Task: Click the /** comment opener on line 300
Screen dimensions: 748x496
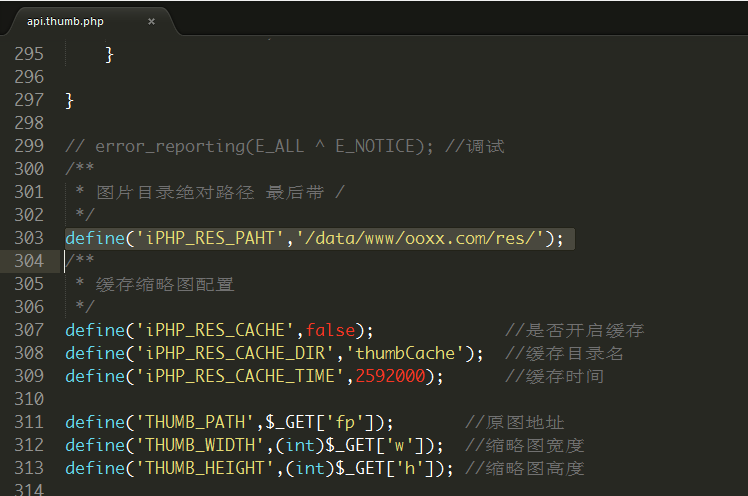Action: point(80,168)
